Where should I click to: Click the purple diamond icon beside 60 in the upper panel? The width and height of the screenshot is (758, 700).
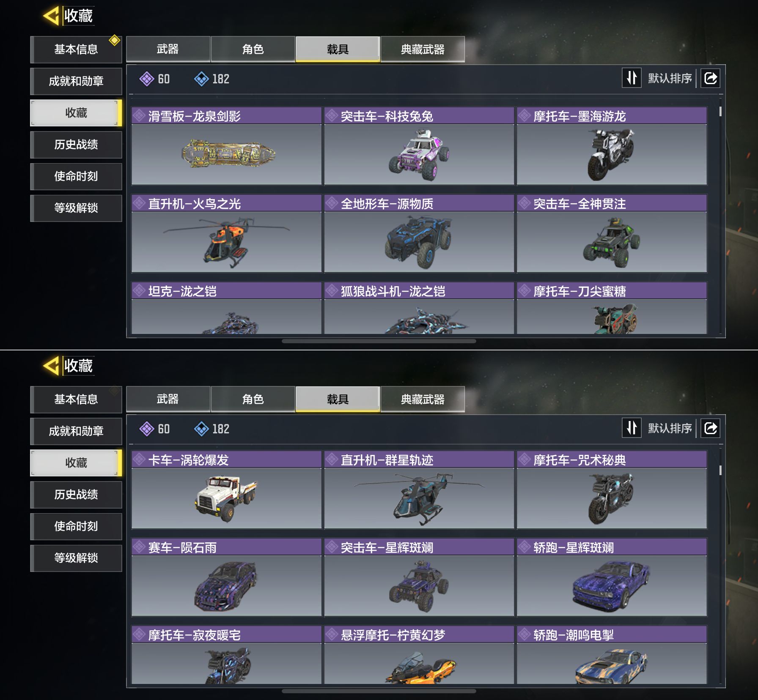tap(147, 79)
